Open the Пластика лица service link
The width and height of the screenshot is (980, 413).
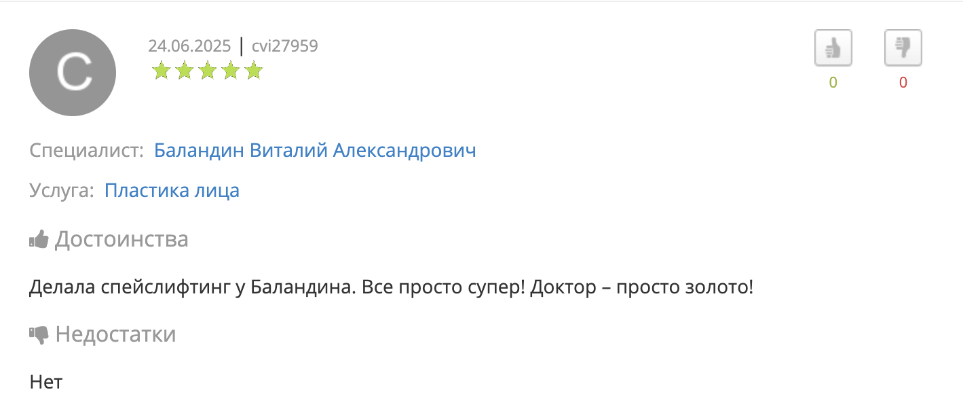[x=172, y=191]
